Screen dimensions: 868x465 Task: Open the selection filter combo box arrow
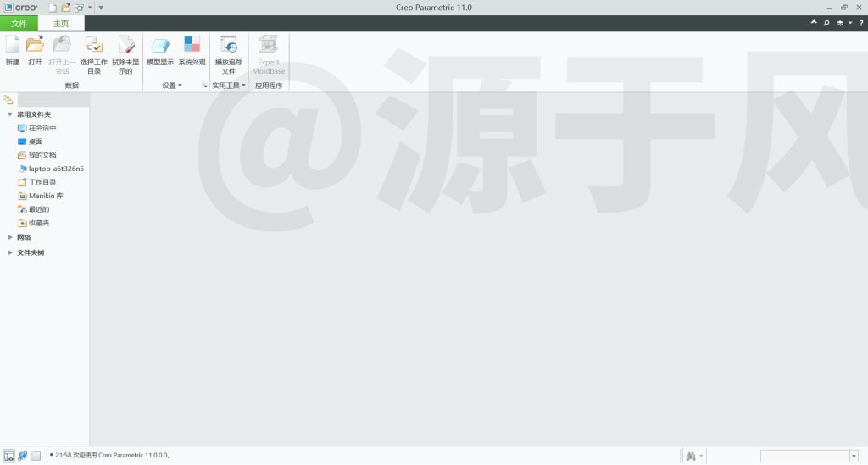click(854, 457)
